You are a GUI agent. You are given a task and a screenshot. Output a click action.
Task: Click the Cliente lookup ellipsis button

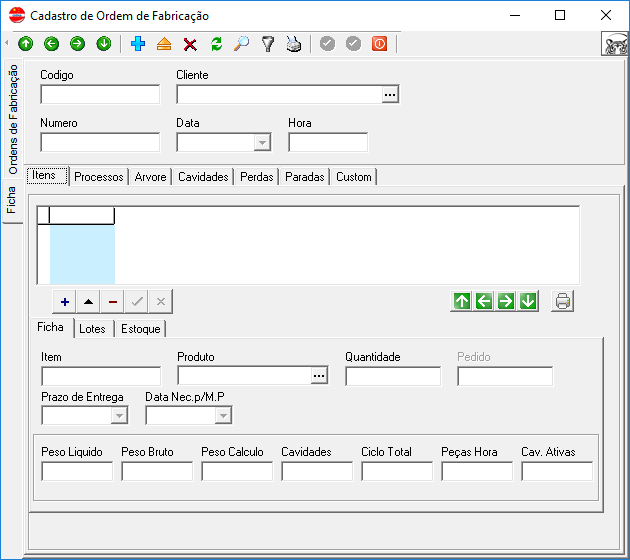(x=390, y=95)
